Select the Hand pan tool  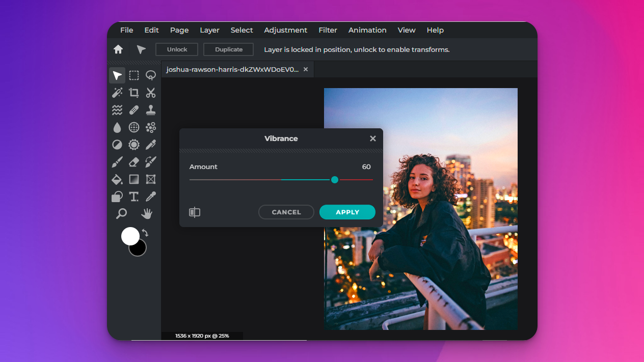[x=147, y=214]
